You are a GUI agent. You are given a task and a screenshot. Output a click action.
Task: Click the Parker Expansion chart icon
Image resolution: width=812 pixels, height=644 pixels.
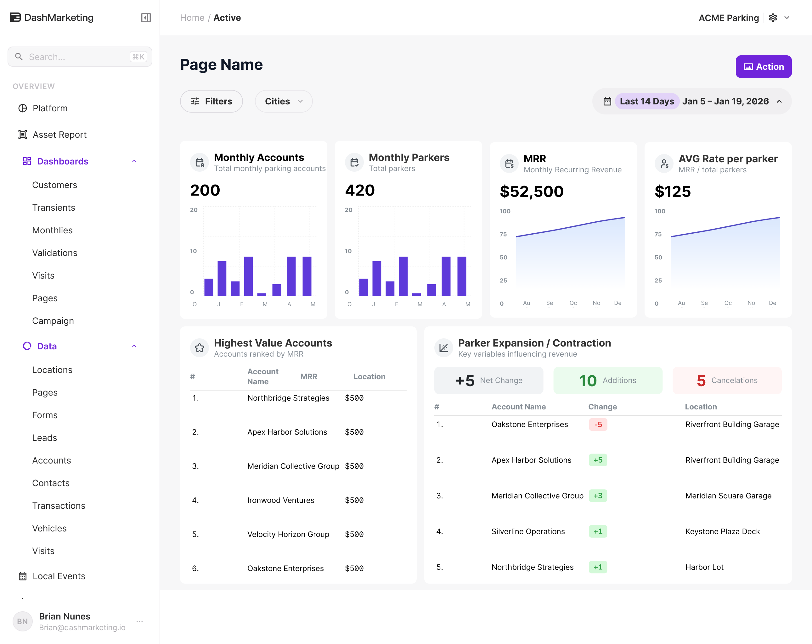click(x=444, y=348)
